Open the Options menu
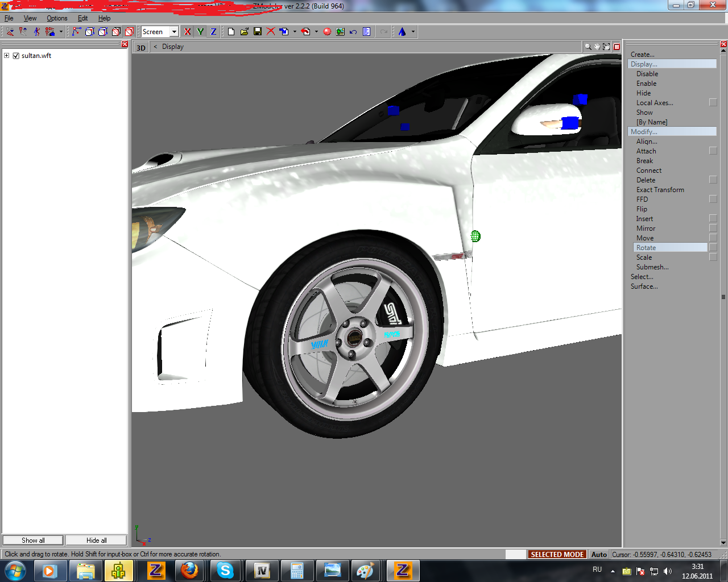Screen dimensions: 728x582 (57, 18)
